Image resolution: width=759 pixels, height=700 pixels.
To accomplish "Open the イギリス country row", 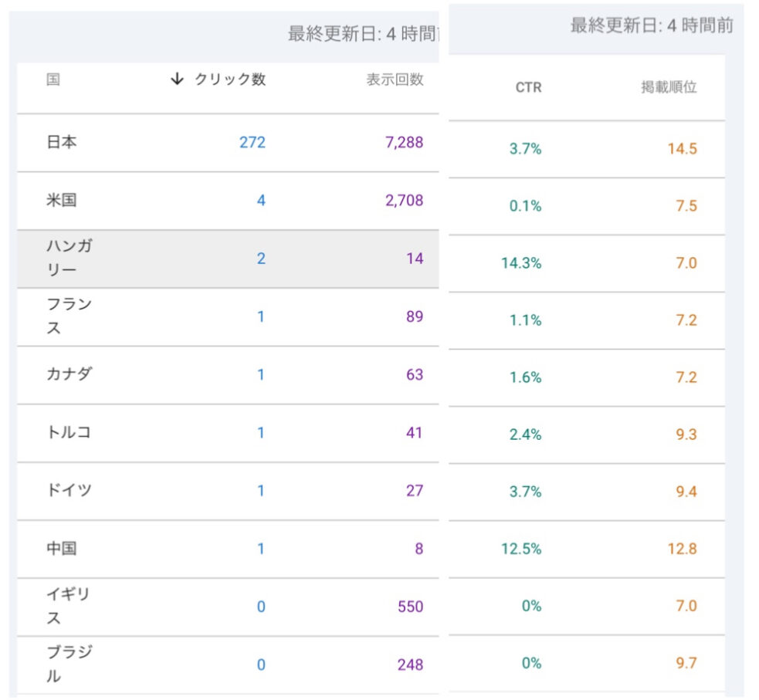I will (x=69, y=607).
